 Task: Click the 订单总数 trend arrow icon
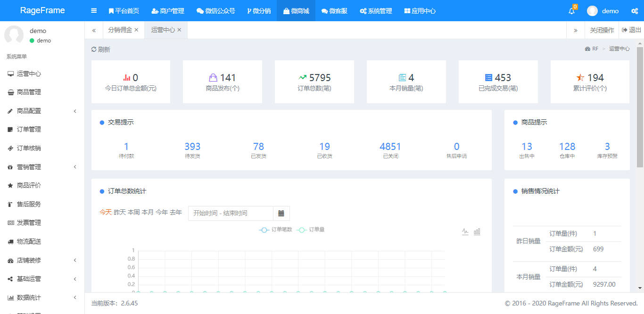coord(303,77)
